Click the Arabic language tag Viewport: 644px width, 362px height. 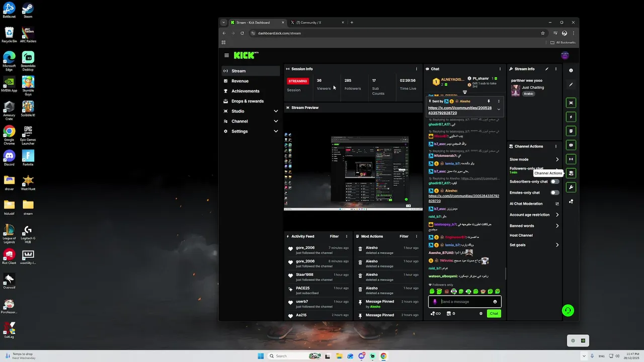528,94
